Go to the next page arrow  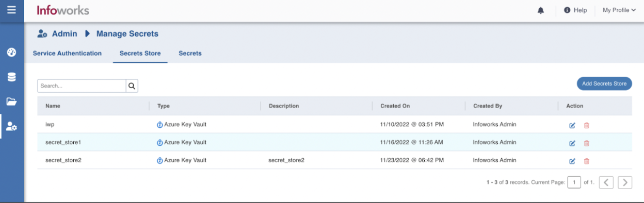click(625, 182)
